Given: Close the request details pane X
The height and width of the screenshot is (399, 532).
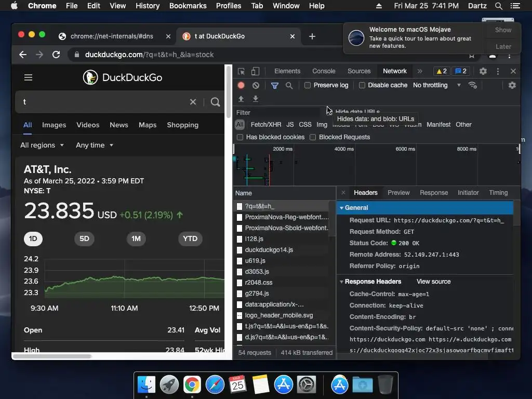Looking at the screenshot, I should tap(343, 193).
